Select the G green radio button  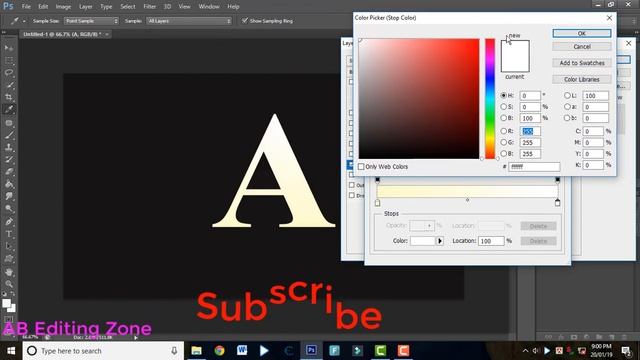(x=504, y=142)
